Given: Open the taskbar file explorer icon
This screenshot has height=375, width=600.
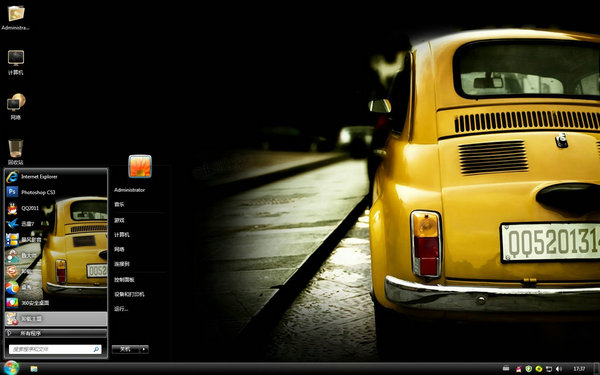Looking at the screenshot, I should (34, 368).
